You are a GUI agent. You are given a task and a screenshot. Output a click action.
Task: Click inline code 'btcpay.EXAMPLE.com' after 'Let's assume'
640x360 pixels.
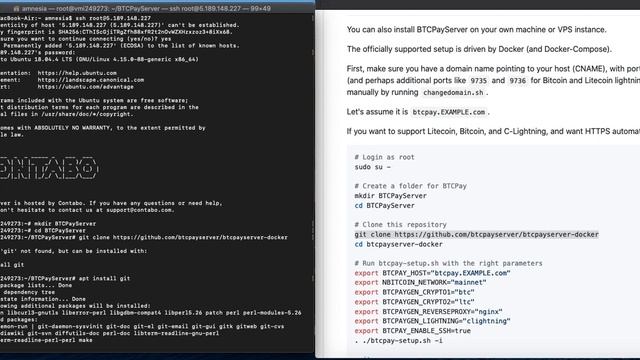449,112
